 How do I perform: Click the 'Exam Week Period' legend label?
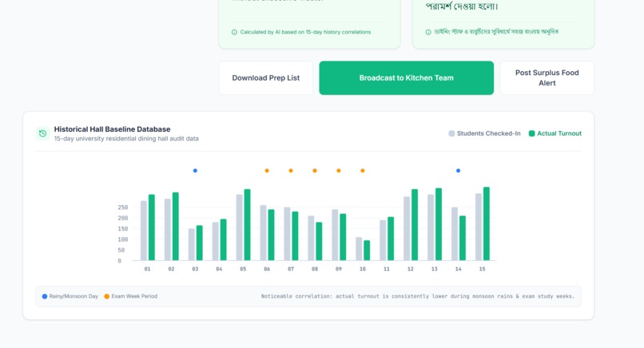pos(134,296)
